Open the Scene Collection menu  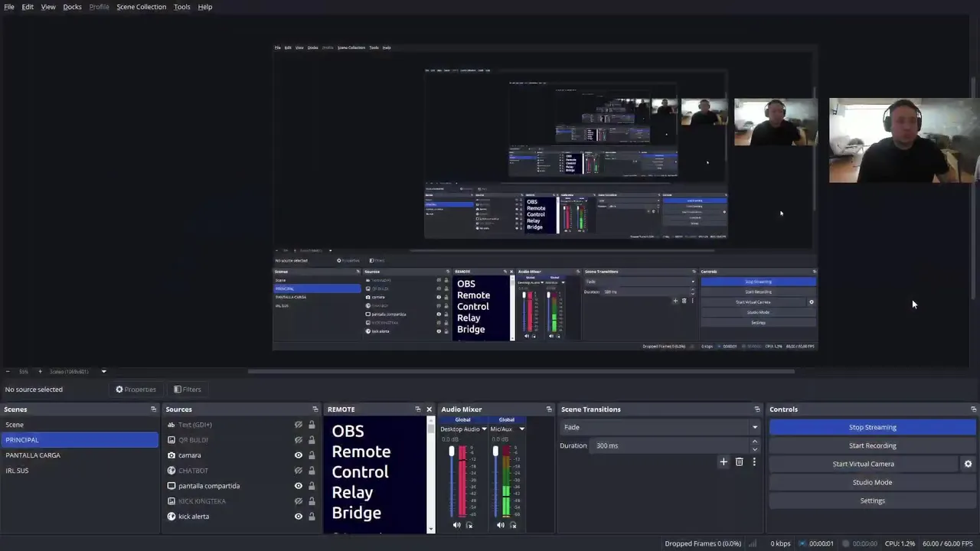pos(141,7)
